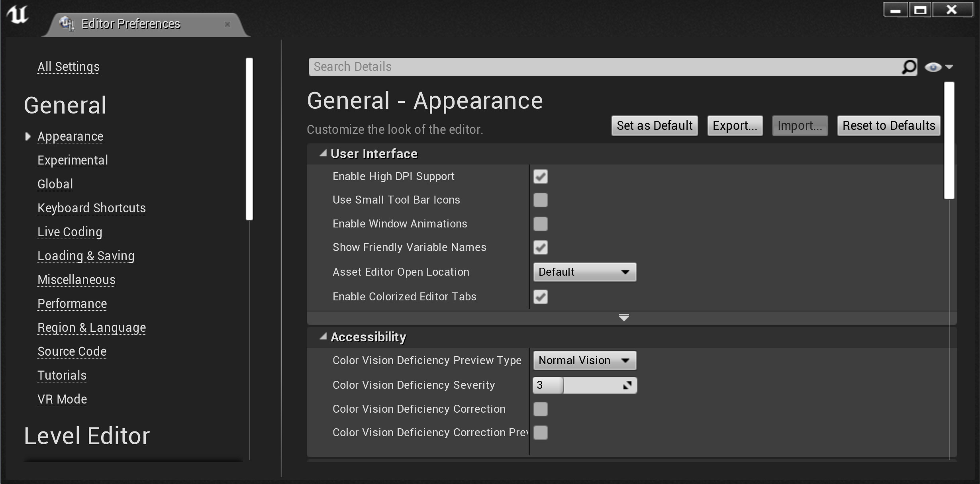This screenshot has height=484, width=980.
Task: Close the Editor Preferences tab
Action: (x=228, y=24)
